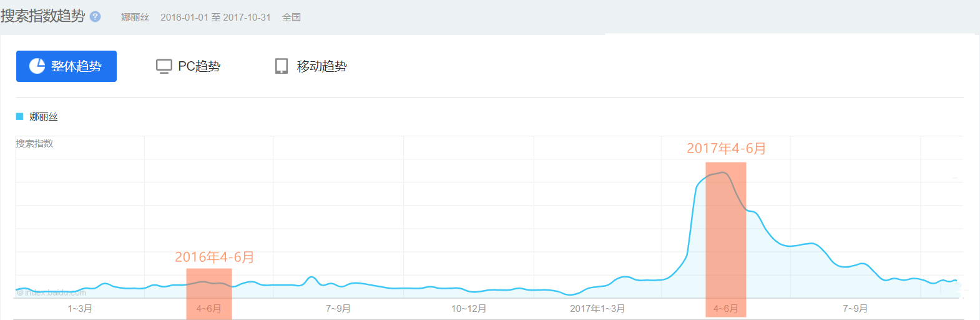Toggle the 娜丽丝 legend text under tabs
The image size is (980, 320).
[x=44, y=117]
